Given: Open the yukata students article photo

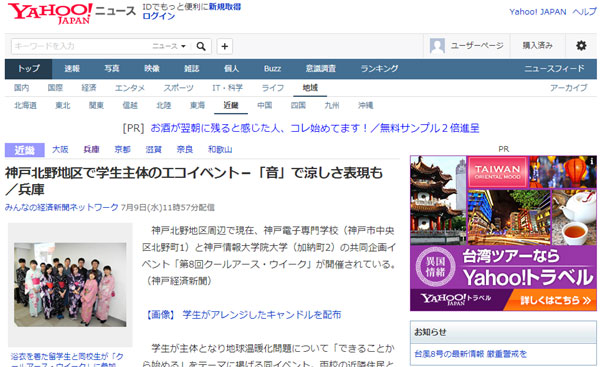Looking at the screenshot, I should coord(70,284).
